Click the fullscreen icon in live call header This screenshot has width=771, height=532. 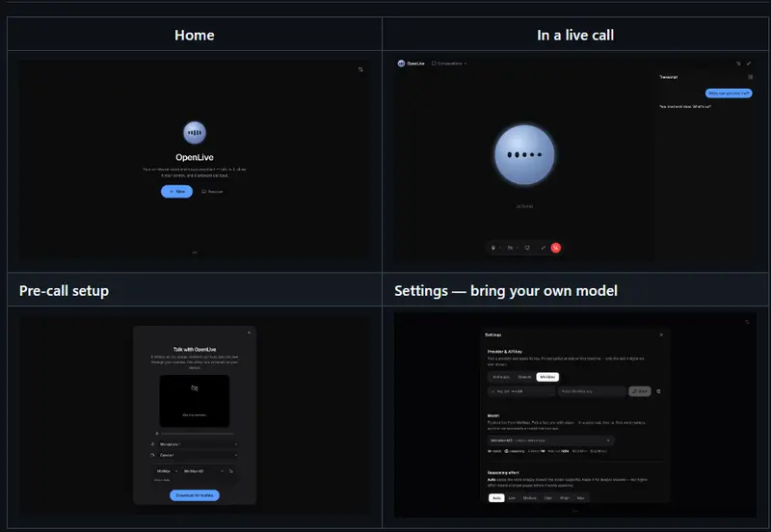point(749,63)
